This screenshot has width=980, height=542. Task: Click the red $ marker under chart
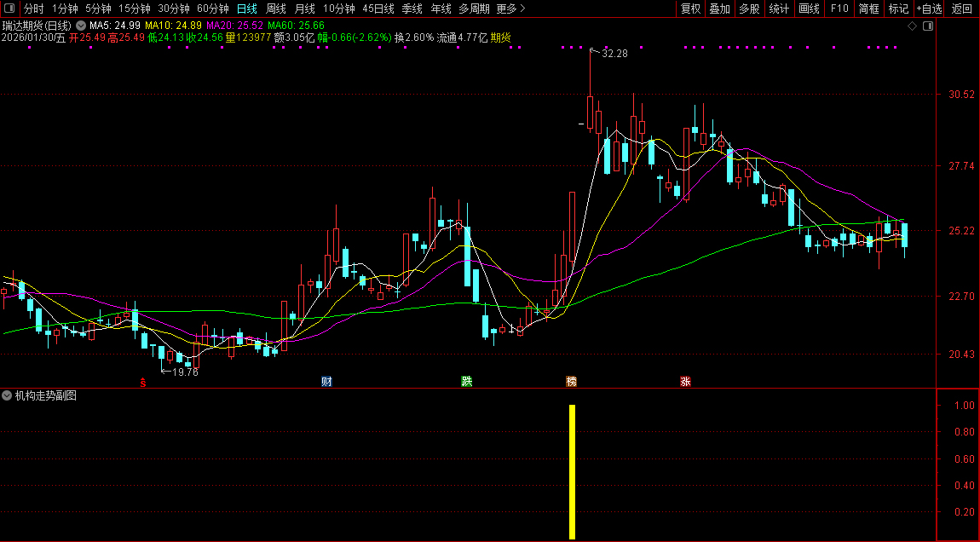point(143,383)
